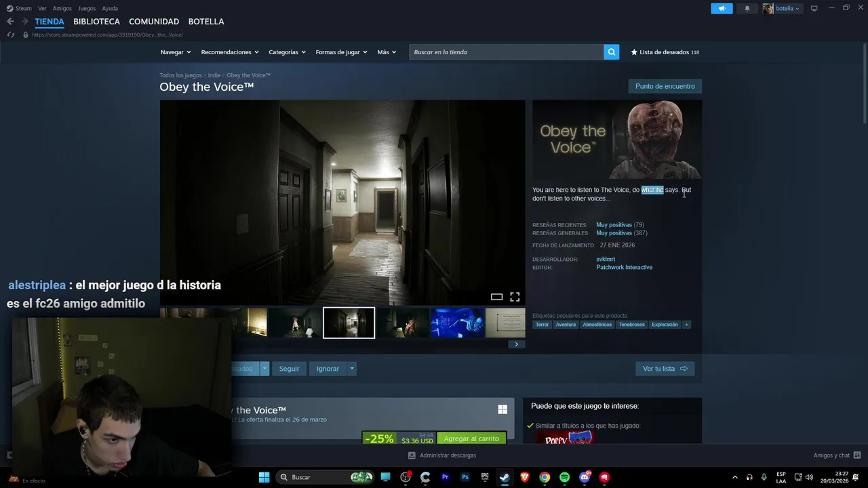Click the Seguir button
Viewport: 868px width, 488px height.
pos(289,369)
